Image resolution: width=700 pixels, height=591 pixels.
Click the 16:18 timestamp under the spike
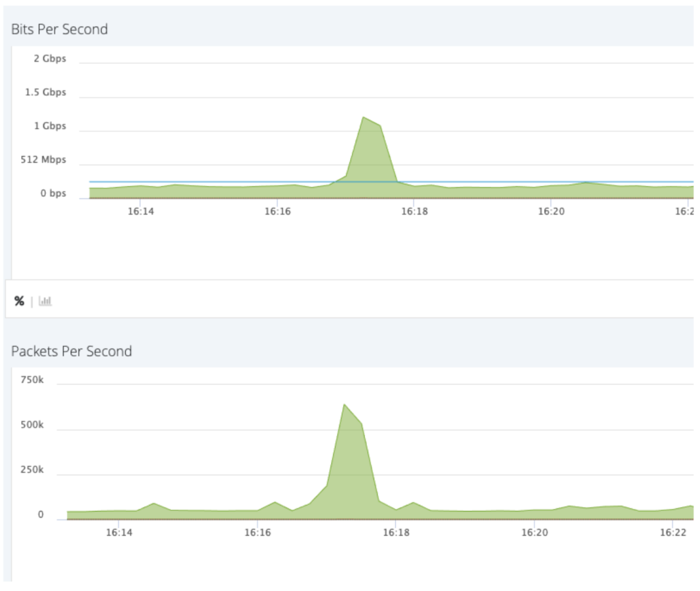click(x=416, y=211)
